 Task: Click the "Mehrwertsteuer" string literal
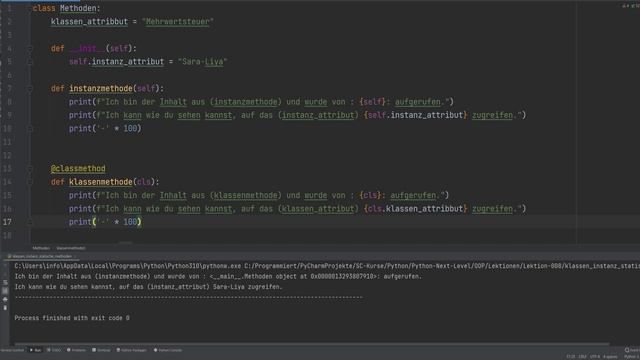click(x=178, y=22)
